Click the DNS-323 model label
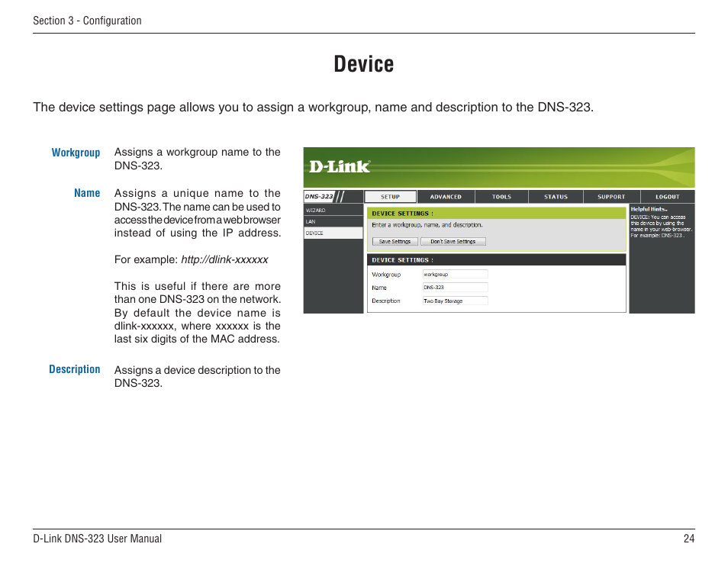The image size is (728, 563). pyautogui.click(x=319, y=196)
